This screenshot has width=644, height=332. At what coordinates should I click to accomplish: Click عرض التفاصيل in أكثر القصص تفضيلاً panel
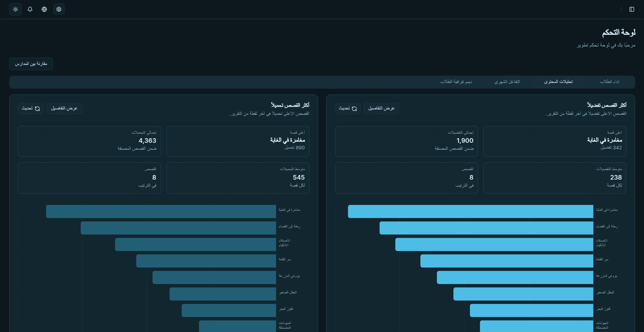382,109
